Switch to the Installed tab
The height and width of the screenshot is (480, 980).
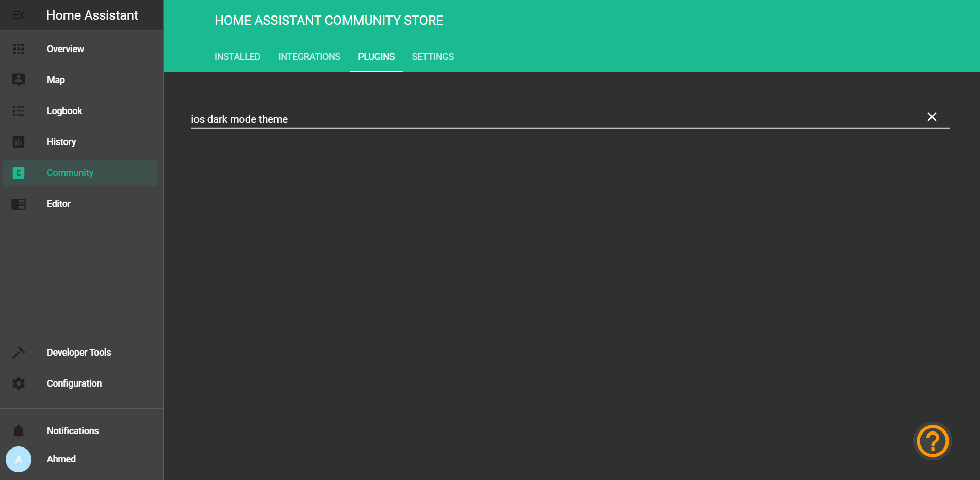tap(237, 57)
